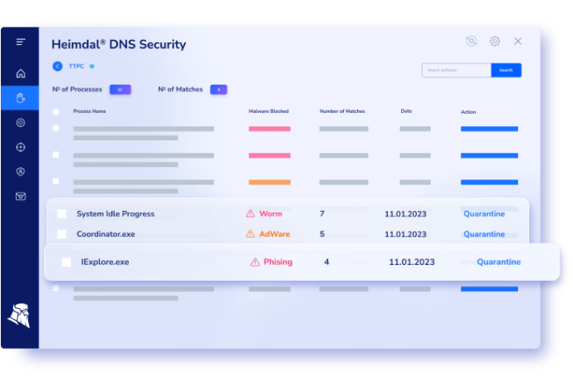
Task: Click the AdWare warning triangle icon
Action: tap(250, 234)
